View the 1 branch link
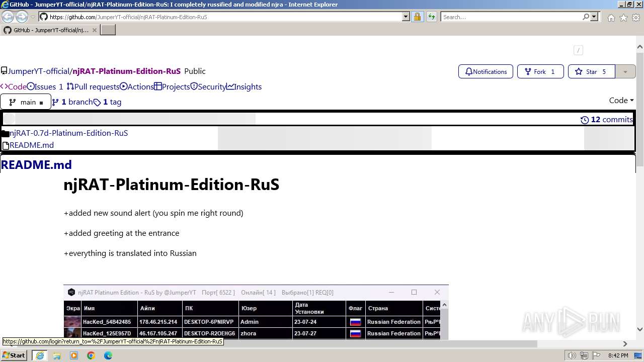This screenshot has width=644, height=362. point(72,102)
